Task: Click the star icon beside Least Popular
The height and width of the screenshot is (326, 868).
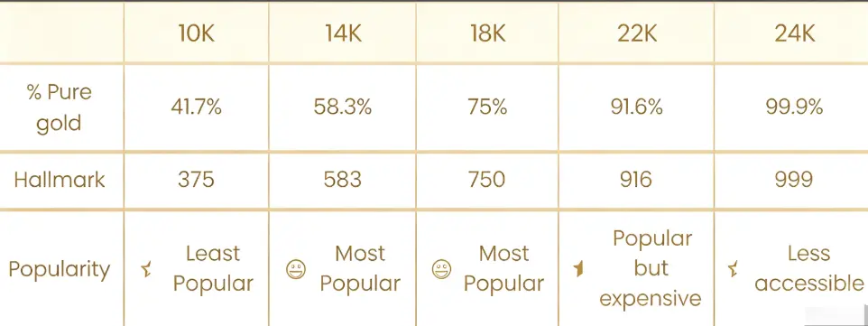Action: [x=147, y=270]
